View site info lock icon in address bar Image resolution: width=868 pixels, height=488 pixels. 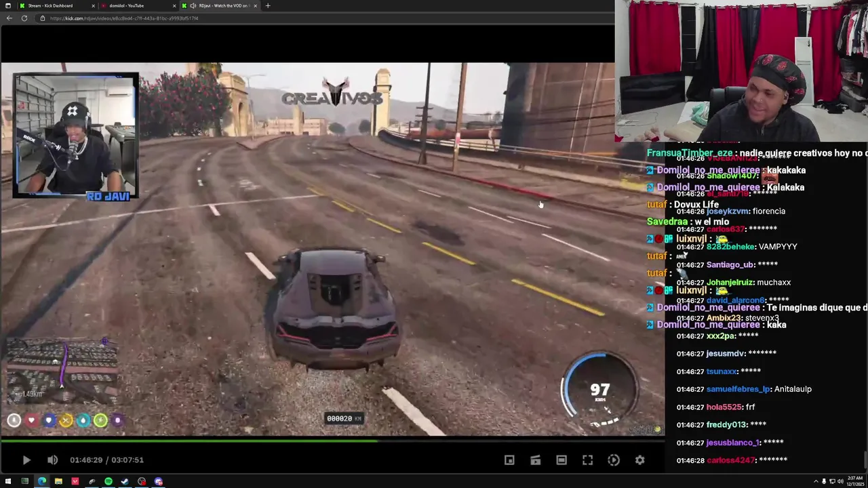(42, 18)
